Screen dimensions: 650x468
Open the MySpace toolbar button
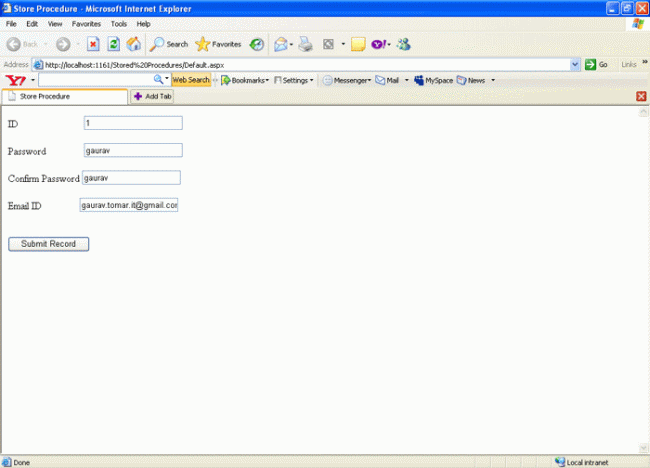click(x=434, y=80)
